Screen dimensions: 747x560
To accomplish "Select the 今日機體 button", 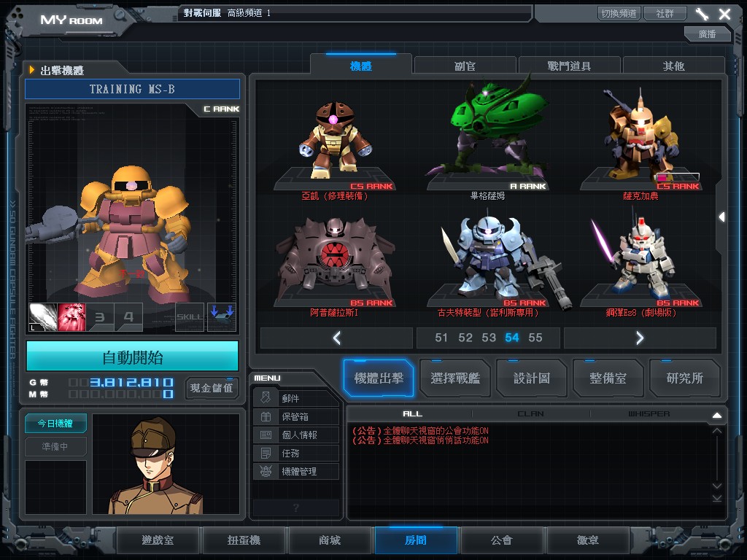I will pyautogui.click(x=55, y=424).
